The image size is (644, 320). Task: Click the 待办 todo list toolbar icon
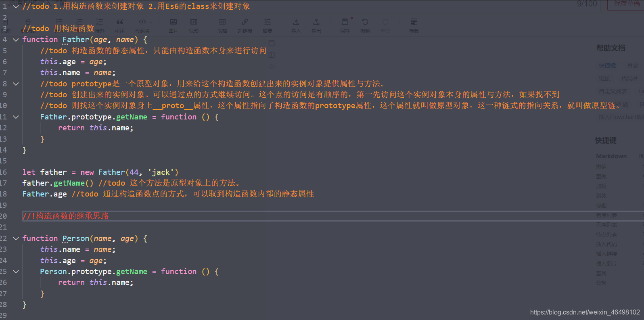[x=100, y=22]
